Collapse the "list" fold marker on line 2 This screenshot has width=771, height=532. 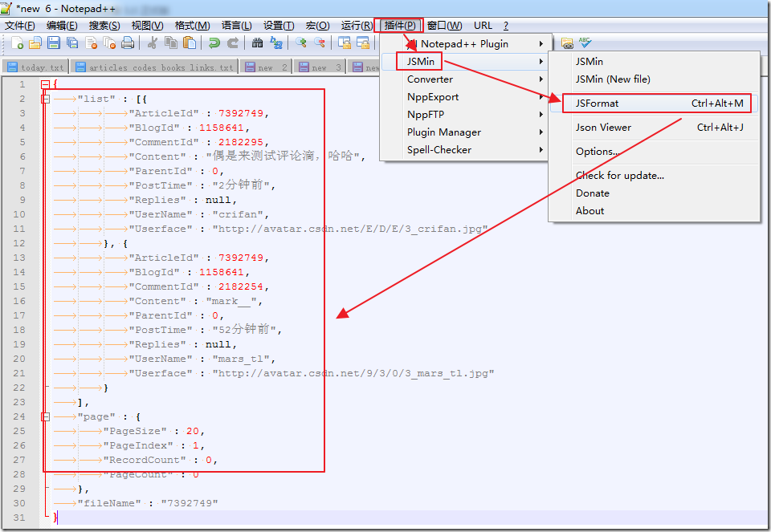tap(45, 99)
